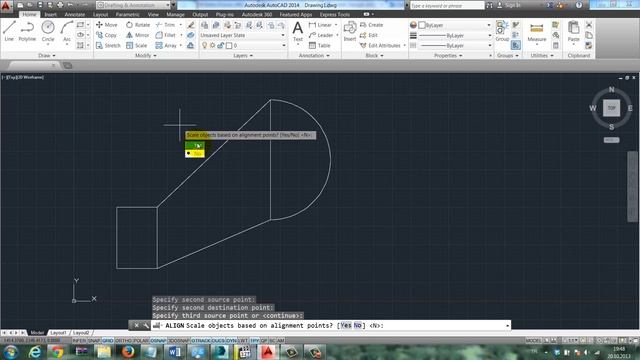Viewport: 640px width, 360px height.
Task: Expand the Annotation panel
Action: 314,56
